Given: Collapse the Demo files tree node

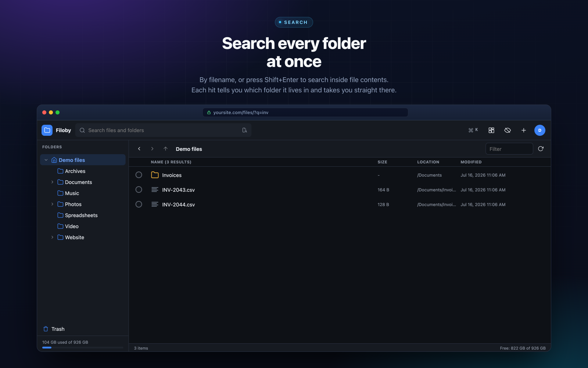Looking at the screenshot, I should (x=46, y=160).
